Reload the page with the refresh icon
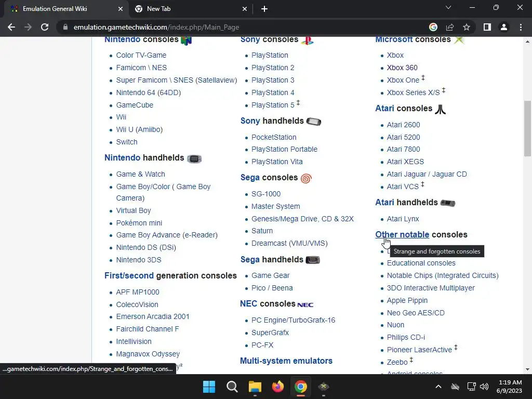 [45, 27]
